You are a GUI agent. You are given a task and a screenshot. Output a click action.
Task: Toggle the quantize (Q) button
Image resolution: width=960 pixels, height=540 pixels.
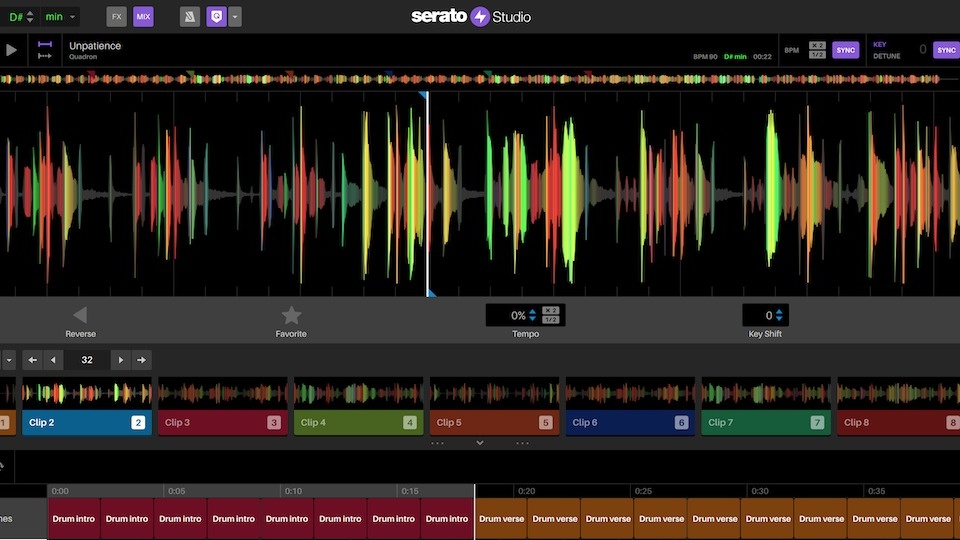216,17
